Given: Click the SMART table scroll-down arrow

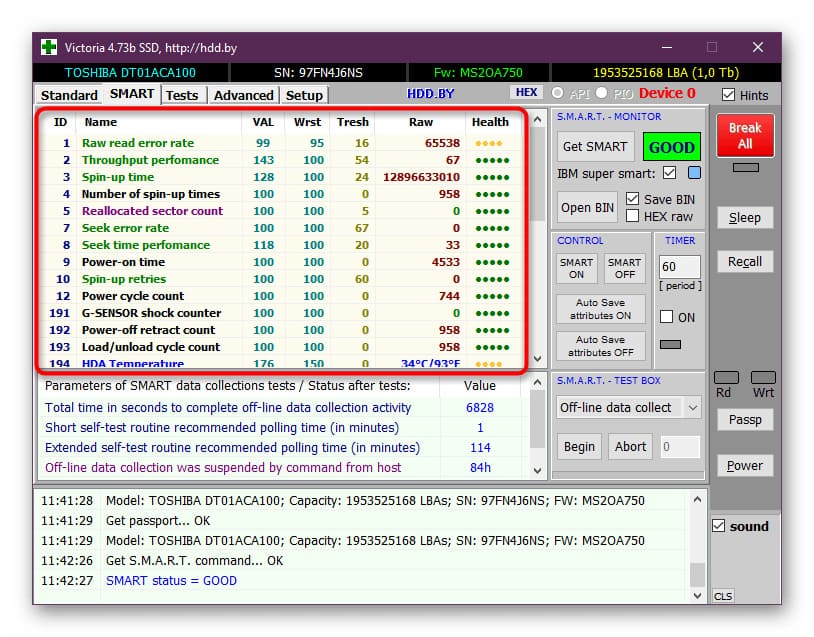Looking at the screenshot, I should (538, 359).
